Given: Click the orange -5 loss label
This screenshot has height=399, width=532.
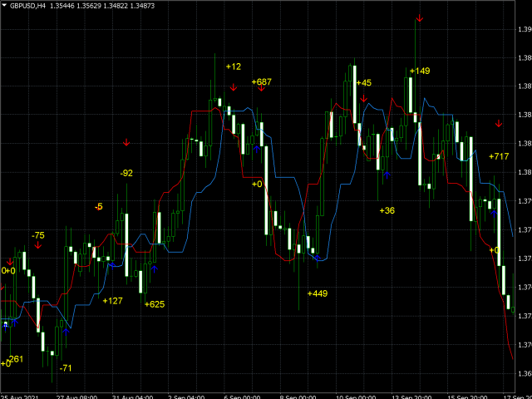Looking at the screenshot, I should coord(99,206).
